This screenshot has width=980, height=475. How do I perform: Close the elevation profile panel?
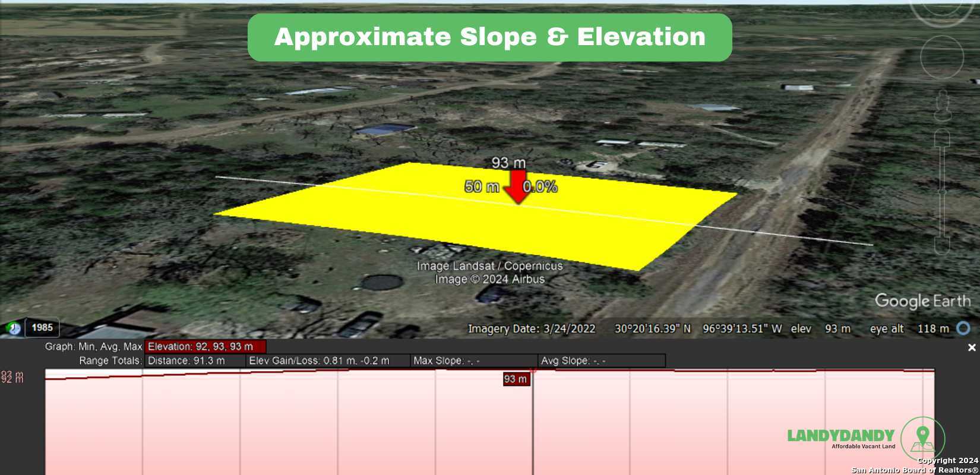point(972,347)
